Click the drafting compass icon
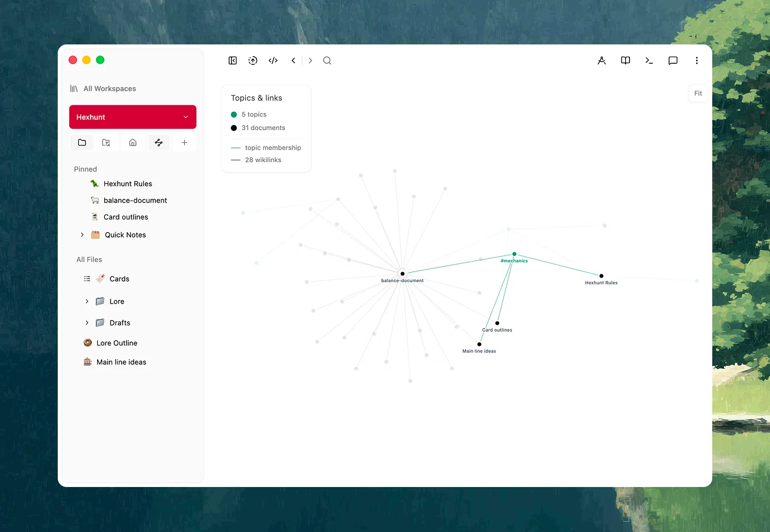 tap(602, 61)
